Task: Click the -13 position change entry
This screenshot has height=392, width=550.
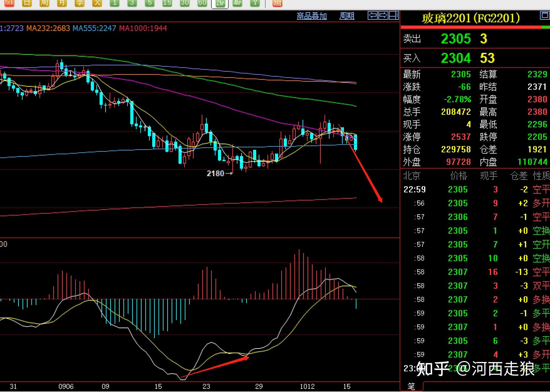Action: pyautogui.click(x=521, y=272)
